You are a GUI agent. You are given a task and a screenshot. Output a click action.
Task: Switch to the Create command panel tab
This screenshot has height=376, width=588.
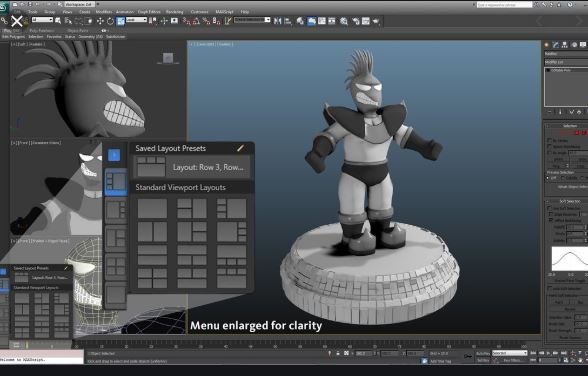click(547, 45)
